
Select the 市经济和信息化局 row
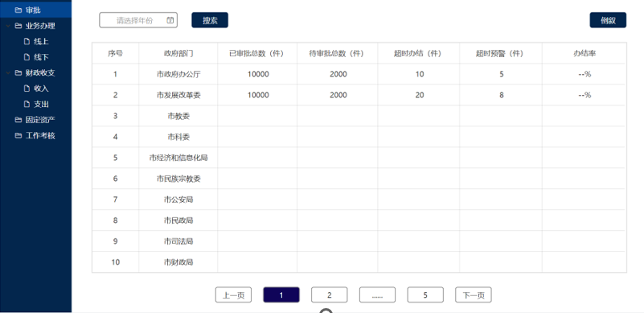pos(359,158)
